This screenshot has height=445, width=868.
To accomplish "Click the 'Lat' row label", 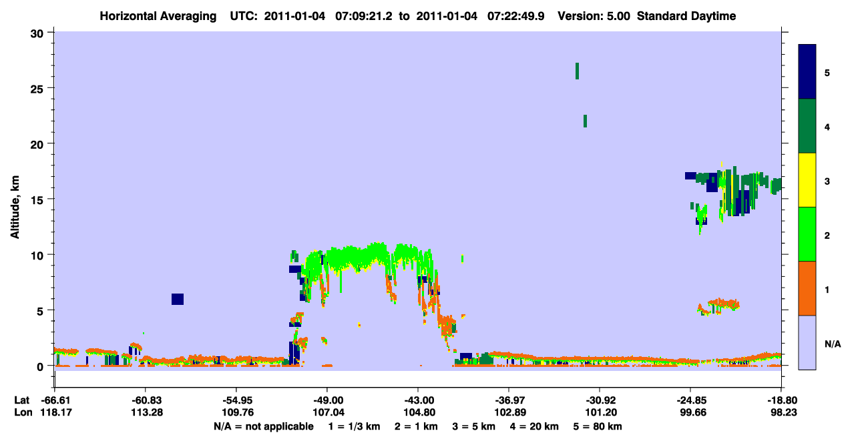I will [22, 400].
